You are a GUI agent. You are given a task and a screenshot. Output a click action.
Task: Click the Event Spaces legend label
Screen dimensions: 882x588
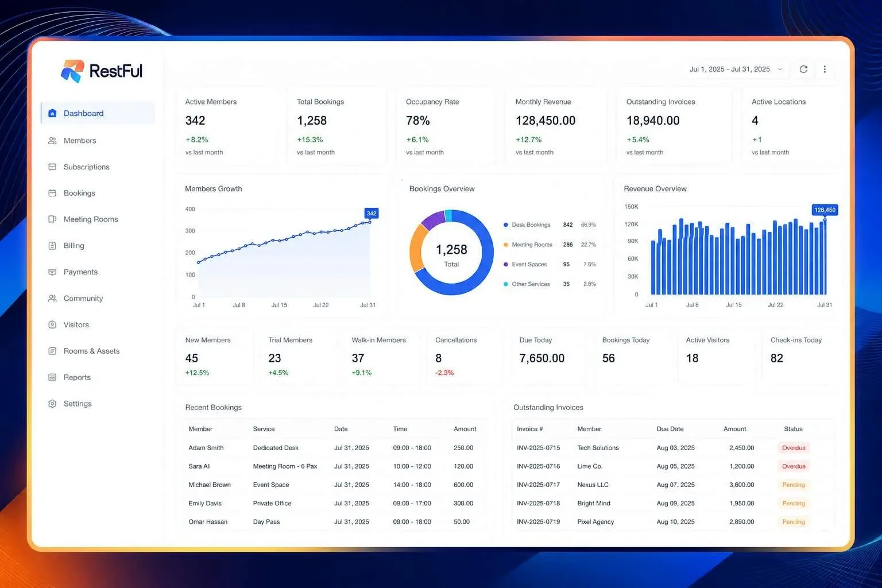click(529, 265)
